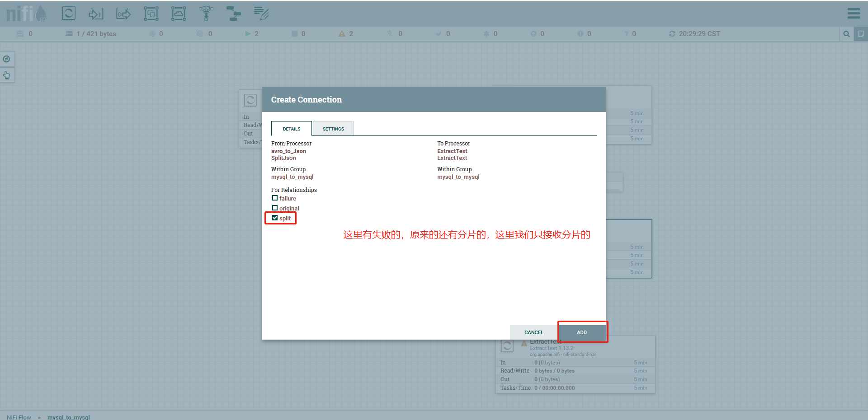The height and width of the screenshot is (420, 868).
Task: Select the Label toolbar icon
Action: pyautogui.click(x=261, y=14)
